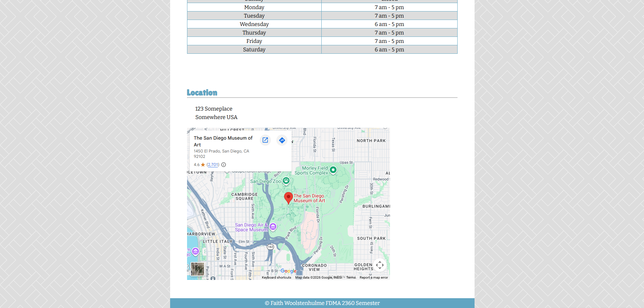644x308 pixels.
Task: Select the San Diego Zoo marker
Action: pyautogui.click(x=286, y=181)
